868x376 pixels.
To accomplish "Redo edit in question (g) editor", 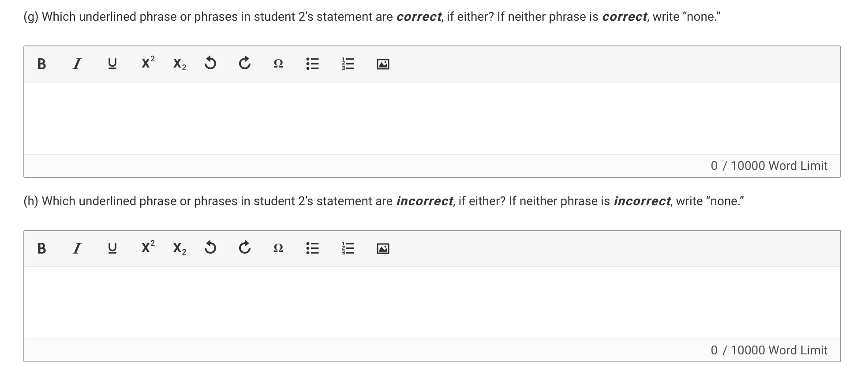I will click(245, 64).
